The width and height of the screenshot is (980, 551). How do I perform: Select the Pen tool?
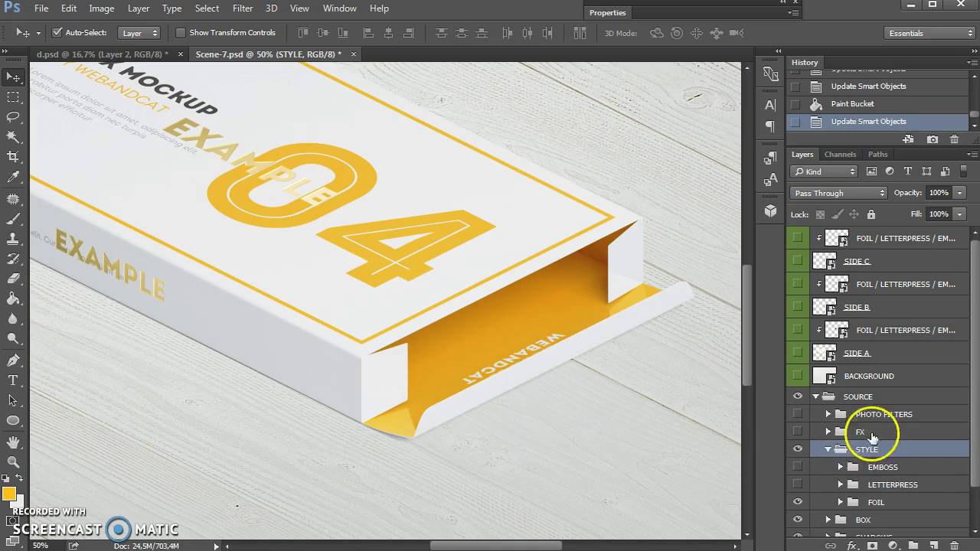tap(13, 360)
